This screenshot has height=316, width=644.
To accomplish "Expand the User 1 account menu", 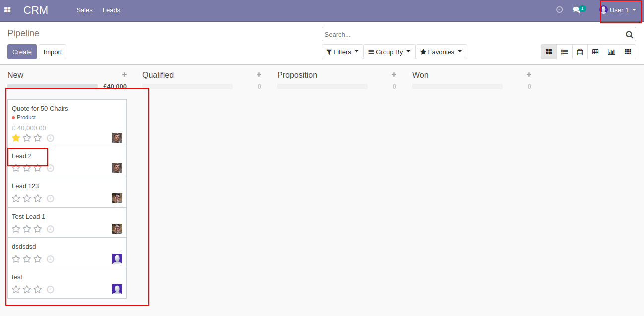I will [x=618, y=10].
